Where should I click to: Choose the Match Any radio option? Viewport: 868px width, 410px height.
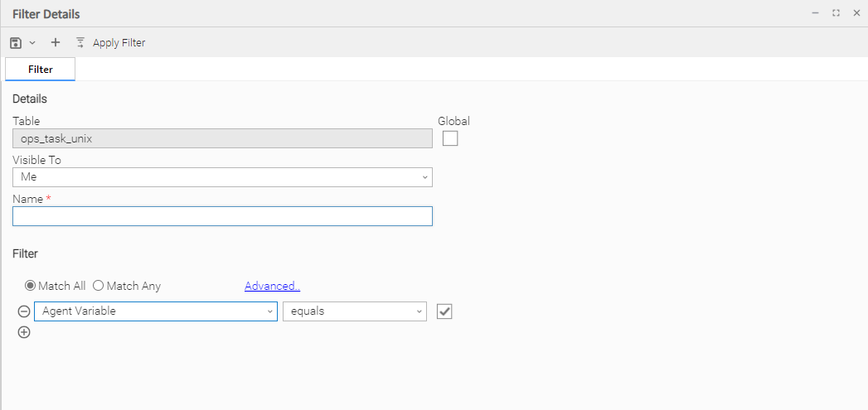point(98,286)
